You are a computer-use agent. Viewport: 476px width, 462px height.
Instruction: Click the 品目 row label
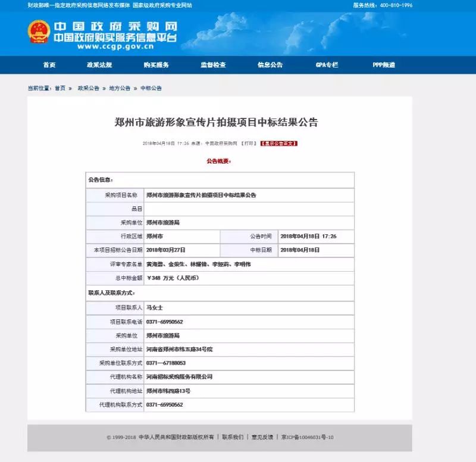pos(137,209)
